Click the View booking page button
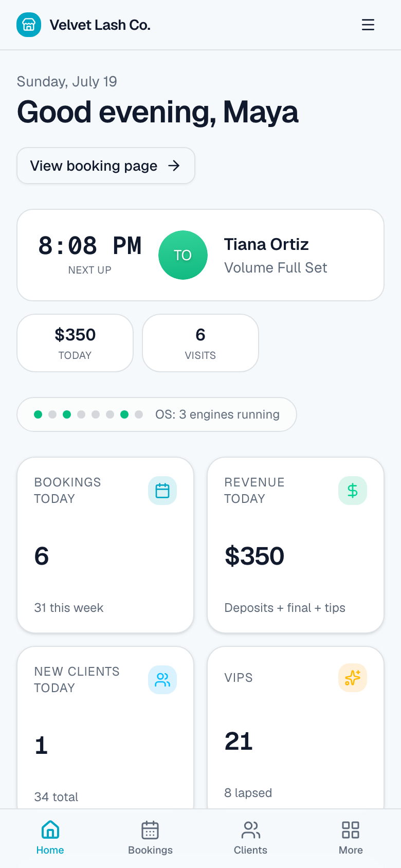Image resolution: width=401 pixels, height=868 pixels. [x=106, y=166]
